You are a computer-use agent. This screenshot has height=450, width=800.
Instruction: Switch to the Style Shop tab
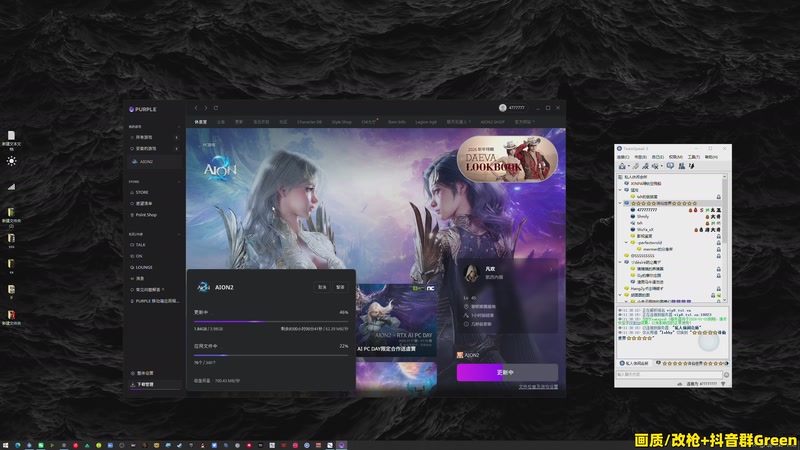(341, 122)
